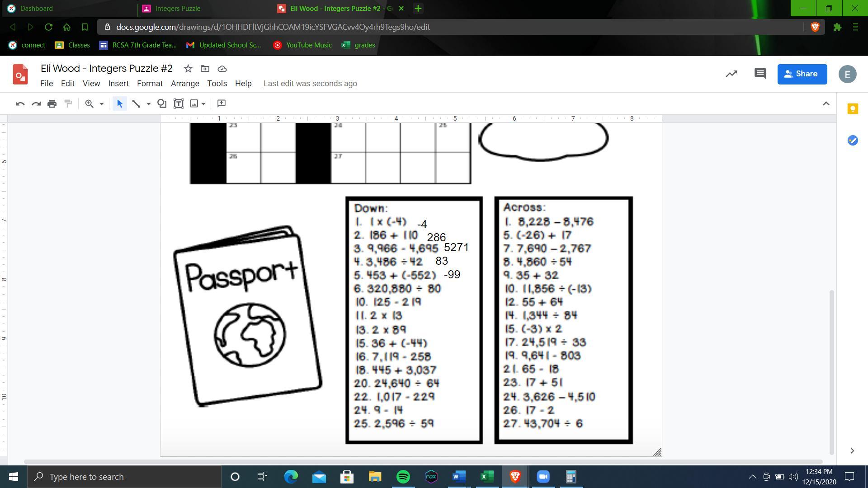868x488 pixels.
Task: Open the Arrange menu
Action: pyautogui.click(x=185, y=84)
